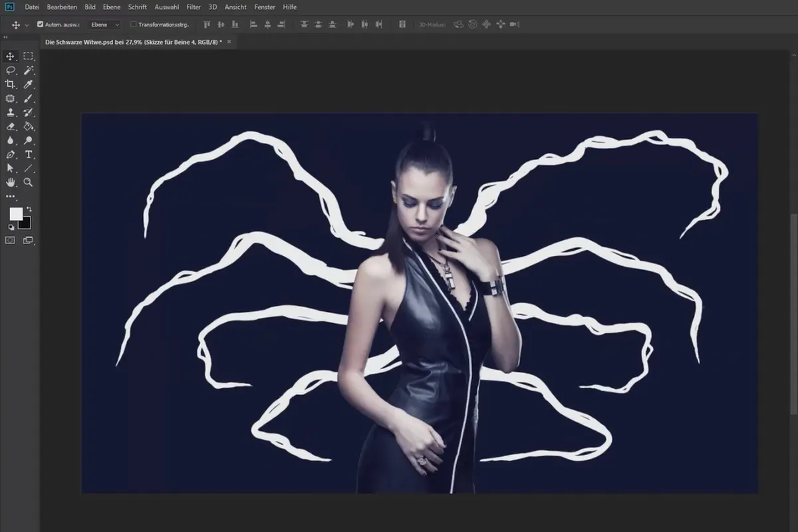
Task: Align horizontal centers in options bar
Action: coord(267,25)
